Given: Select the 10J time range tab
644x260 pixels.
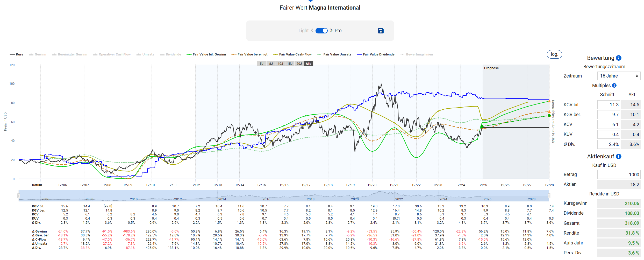Looking at the screenshot, I should pos(280,64).
